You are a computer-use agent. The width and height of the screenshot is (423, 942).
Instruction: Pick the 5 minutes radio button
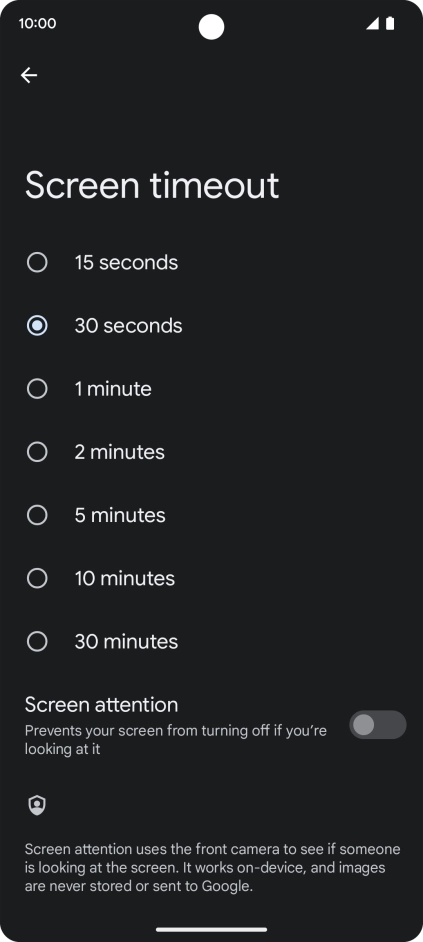coord(37,515)
